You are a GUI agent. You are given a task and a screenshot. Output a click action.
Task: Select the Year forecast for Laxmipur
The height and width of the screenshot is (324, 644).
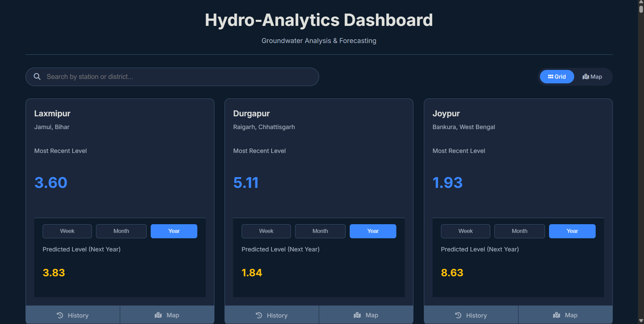174,231
